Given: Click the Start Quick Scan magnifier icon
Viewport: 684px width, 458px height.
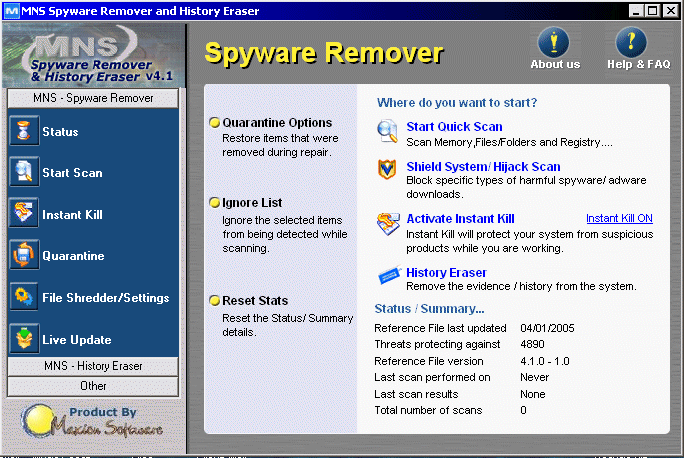Looking at the screenshot, I should (x=387, y=131).
